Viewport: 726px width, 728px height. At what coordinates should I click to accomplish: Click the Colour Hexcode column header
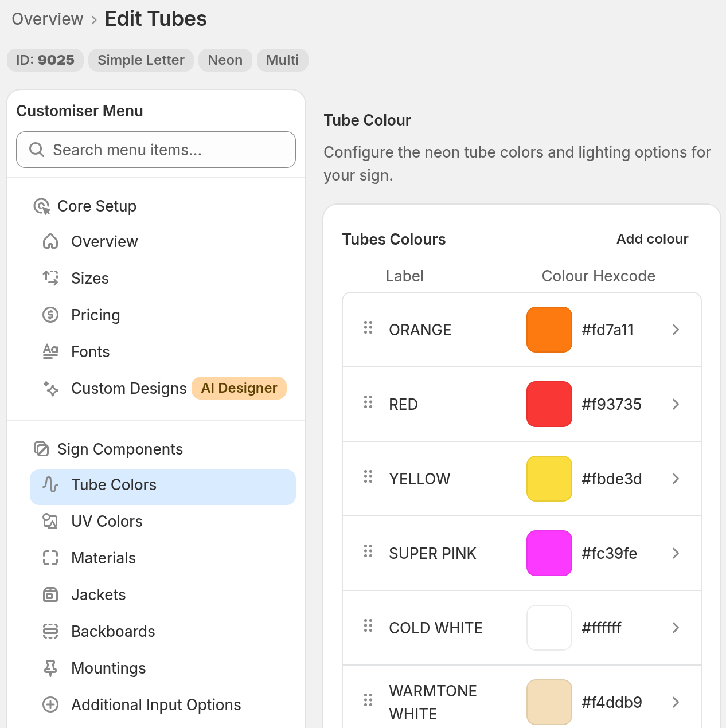598,276
